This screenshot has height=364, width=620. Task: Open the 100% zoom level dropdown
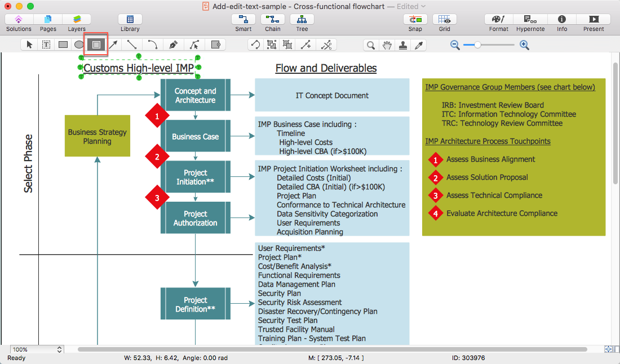[x=37, y=349]
